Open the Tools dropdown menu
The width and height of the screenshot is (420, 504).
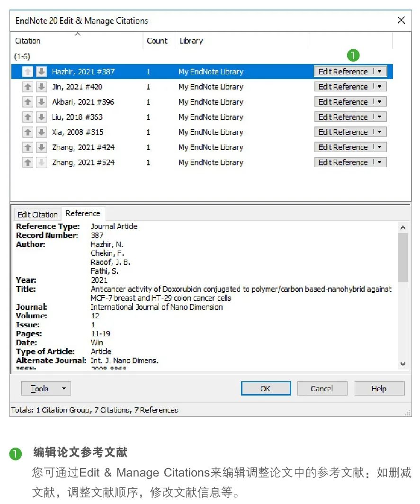[46, 388]
